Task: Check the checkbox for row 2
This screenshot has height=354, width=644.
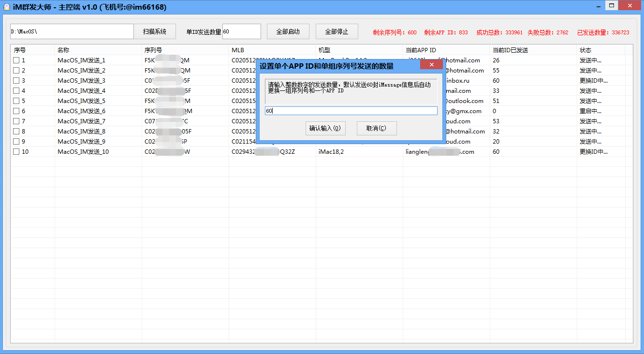Action: pyautogui.click(x=16, y=71)
